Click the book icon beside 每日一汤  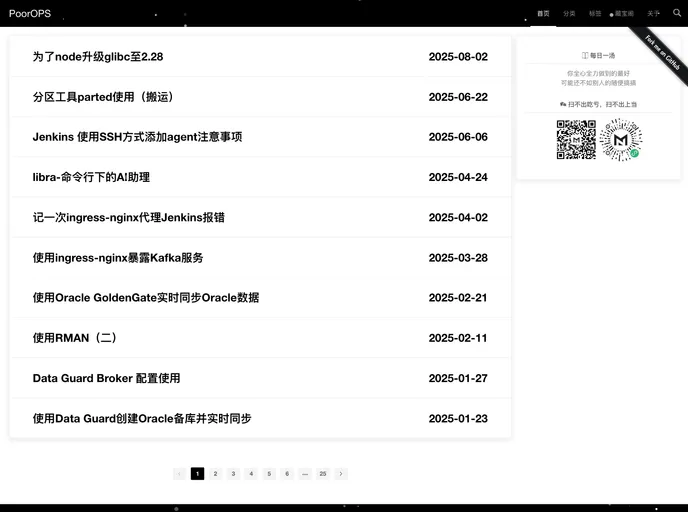pyautogui.click(x=585, y=56)
